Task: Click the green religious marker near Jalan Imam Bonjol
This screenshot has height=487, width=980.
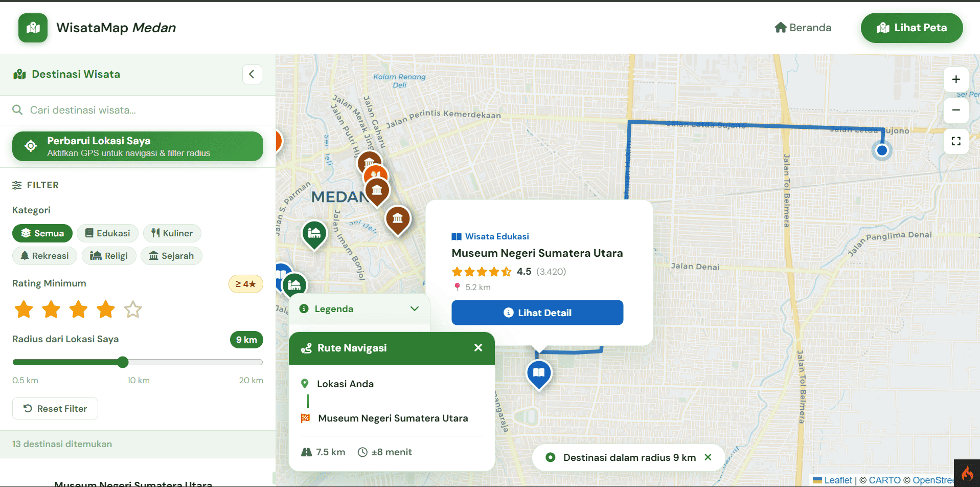Action: [314, 234]
